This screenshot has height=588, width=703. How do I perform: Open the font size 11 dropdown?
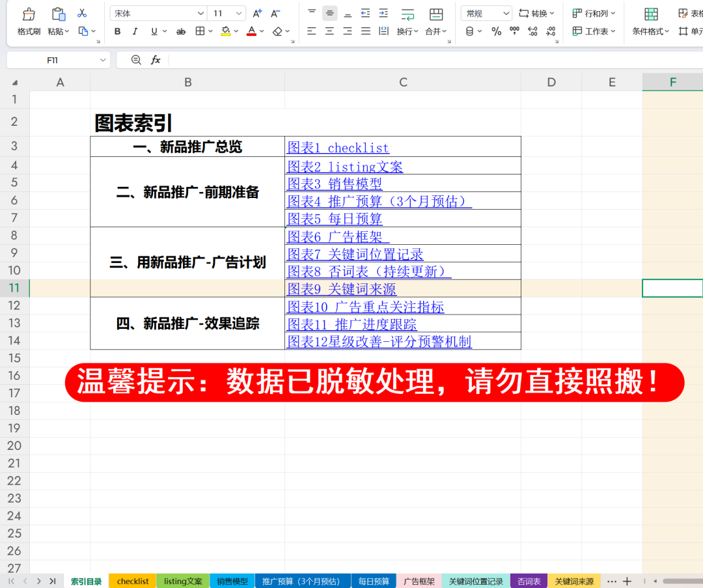coord(239,14)
